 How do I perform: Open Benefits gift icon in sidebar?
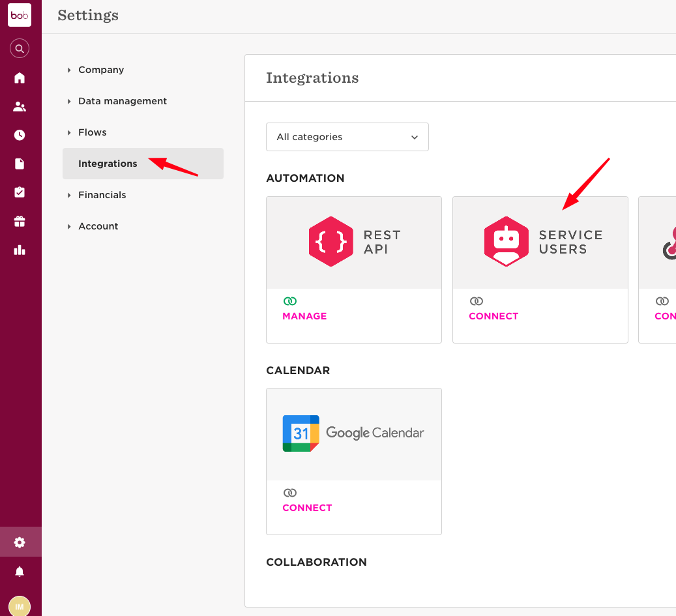[x=20, y=221]
